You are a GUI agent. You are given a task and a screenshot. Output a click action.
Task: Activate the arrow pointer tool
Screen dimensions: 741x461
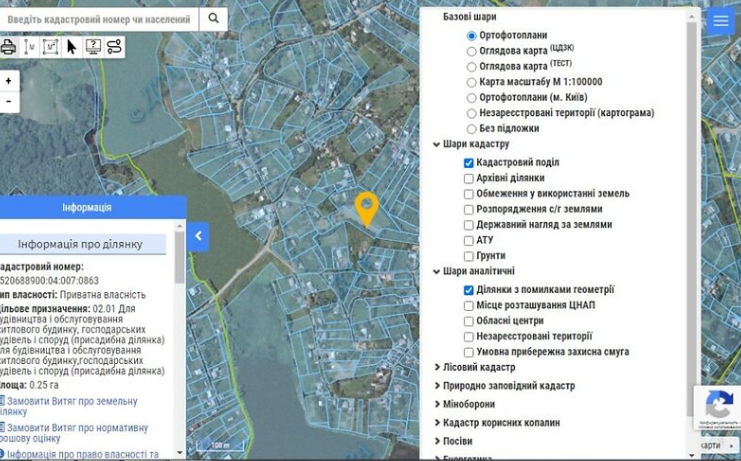[x=72, y=47]
